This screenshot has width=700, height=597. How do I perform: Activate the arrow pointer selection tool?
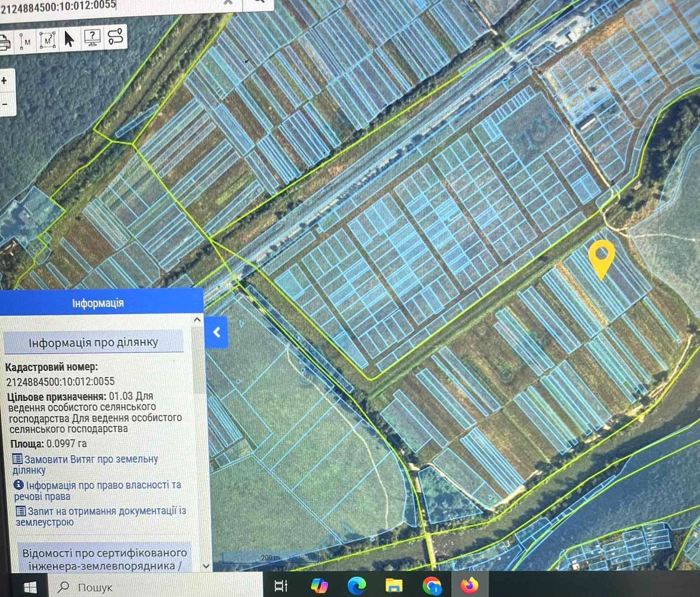click(69, 38)
